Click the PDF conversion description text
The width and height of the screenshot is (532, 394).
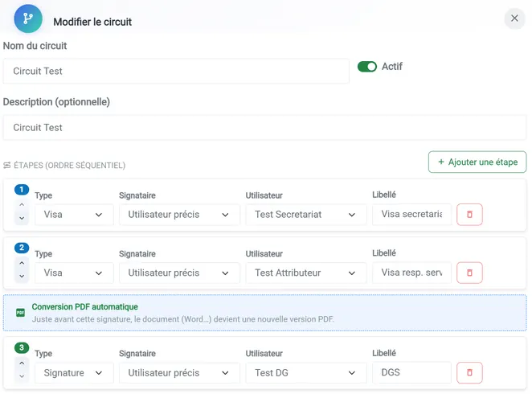coord(183,319)
